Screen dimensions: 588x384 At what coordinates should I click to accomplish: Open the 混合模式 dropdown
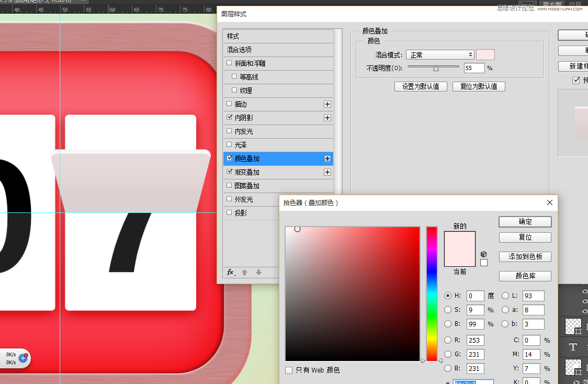coord(440,55)
